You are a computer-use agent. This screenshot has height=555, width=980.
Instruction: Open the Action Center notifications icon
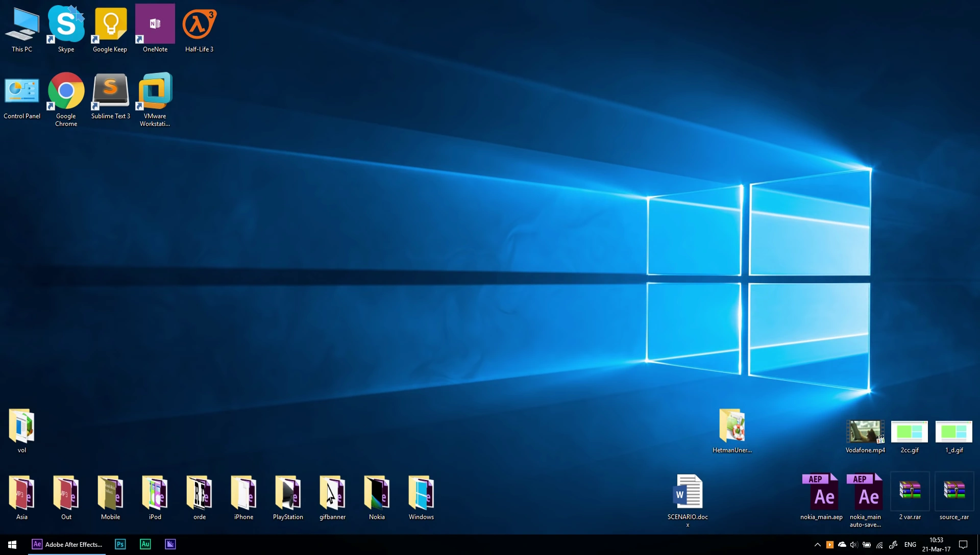[963, 545]
